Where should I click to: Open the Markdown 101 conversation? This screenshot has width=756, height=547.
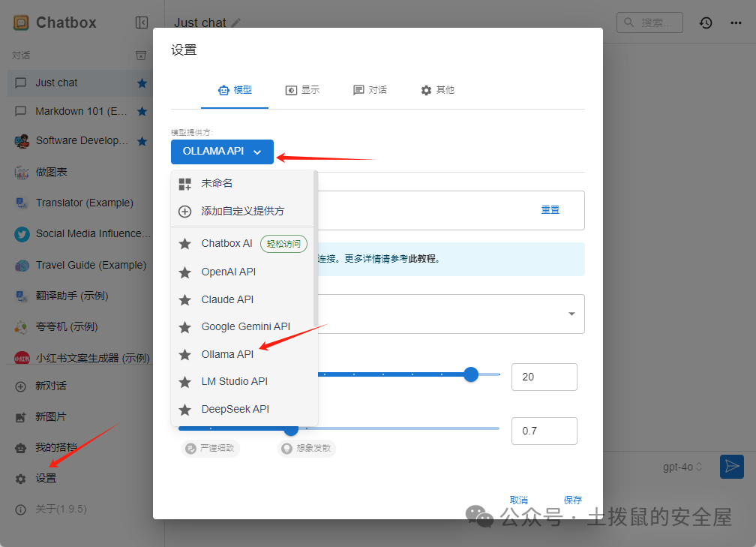[80, 111]
